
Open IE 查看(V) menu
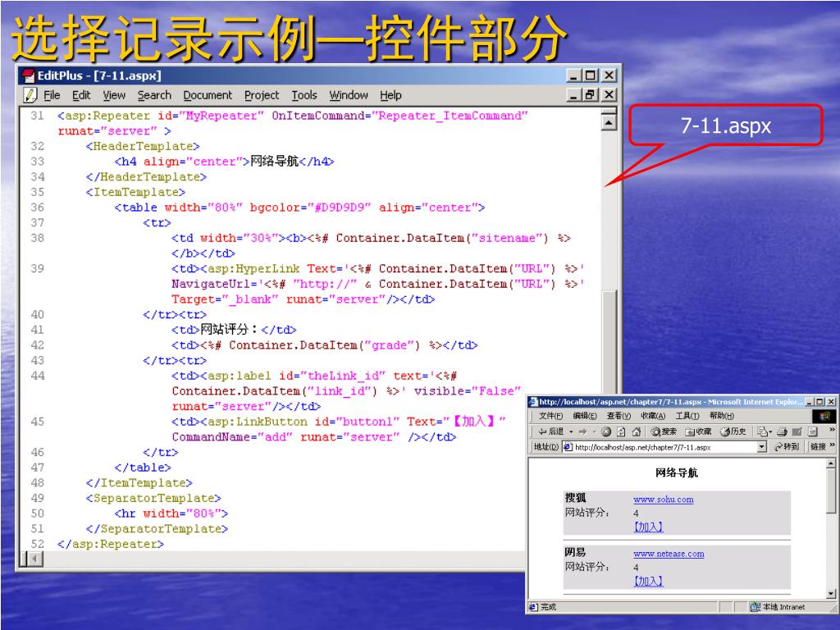619,416
